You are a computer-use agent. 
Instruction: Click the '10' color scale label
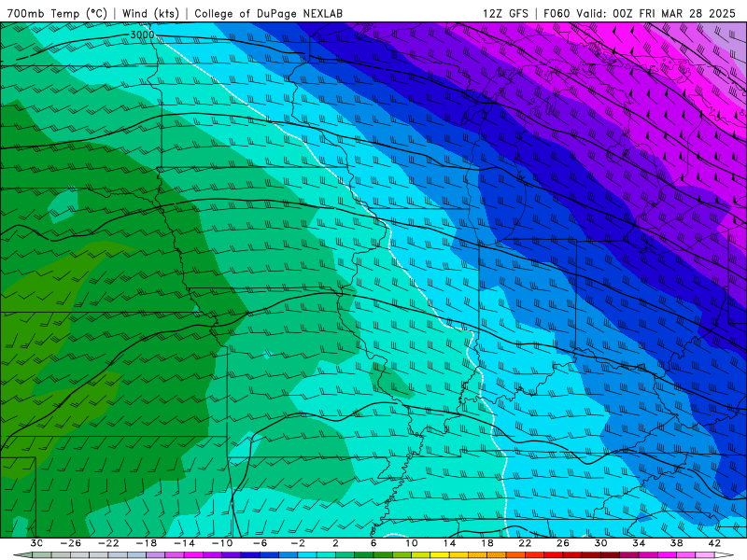pyautogui.click(x=412, y=543)
